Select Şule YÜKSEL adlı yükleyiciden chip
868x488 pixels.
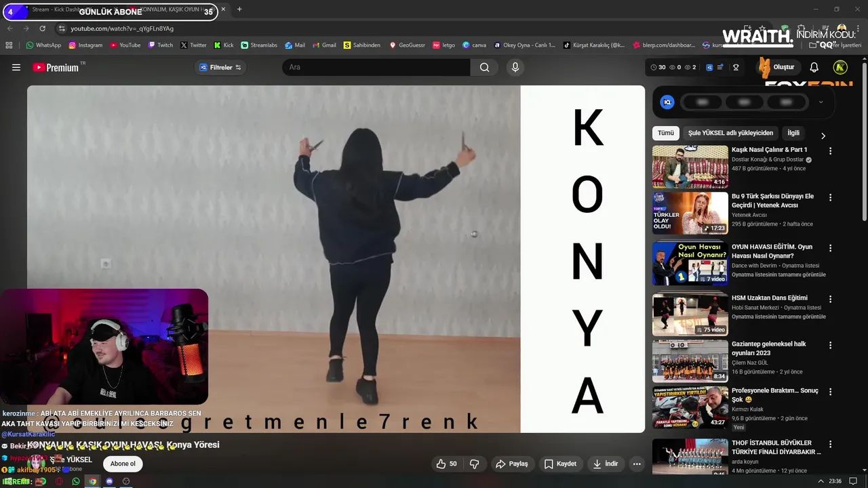coord(730,133)
